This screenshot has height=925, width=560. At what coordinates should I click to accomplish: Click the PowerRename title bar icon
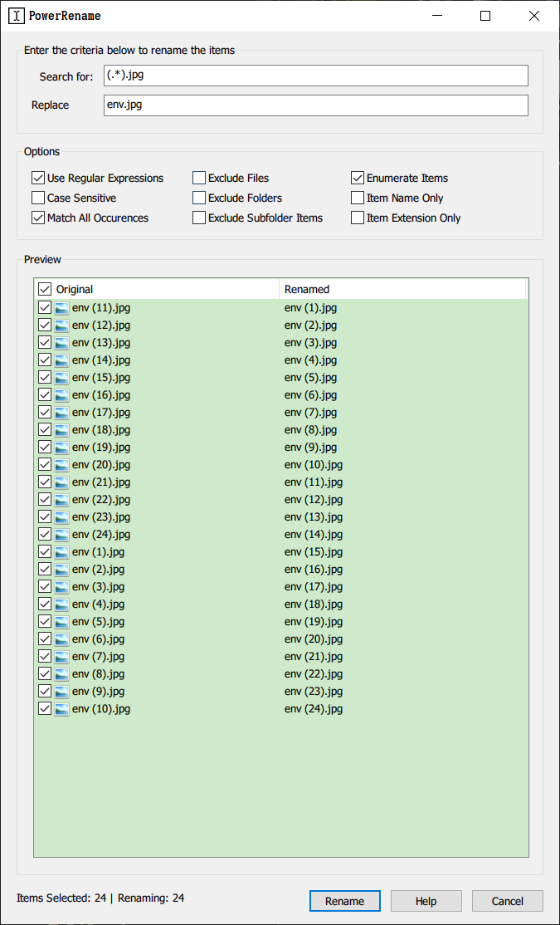[17, 16]
